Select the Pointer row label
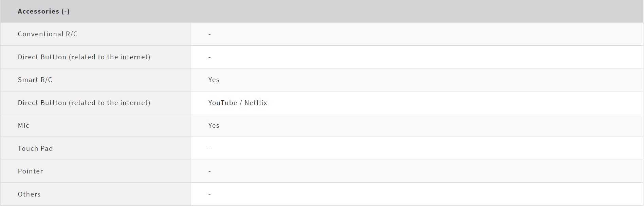This screenshot has height=206, width=644. point(30,171)
